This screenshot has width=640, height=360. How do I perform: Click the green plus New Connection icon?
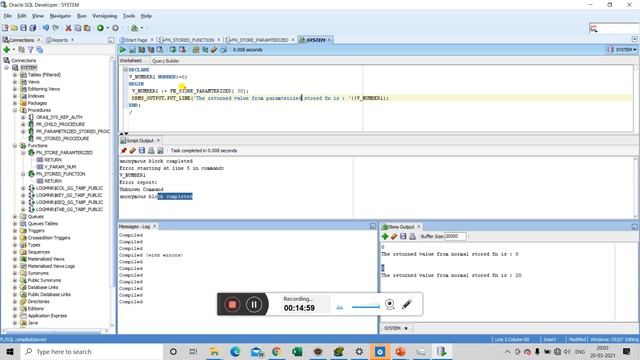click(7, 49)
